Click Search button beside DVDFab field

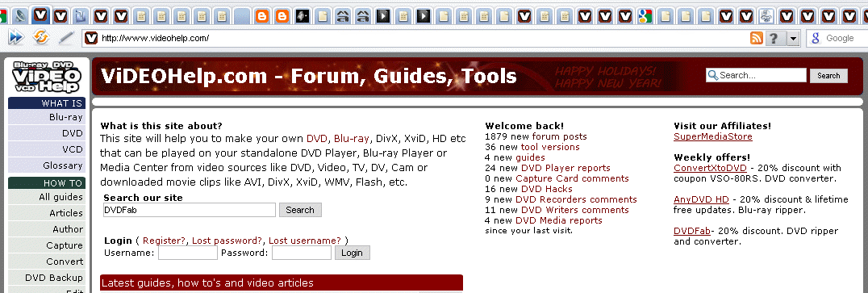point(300,210)
